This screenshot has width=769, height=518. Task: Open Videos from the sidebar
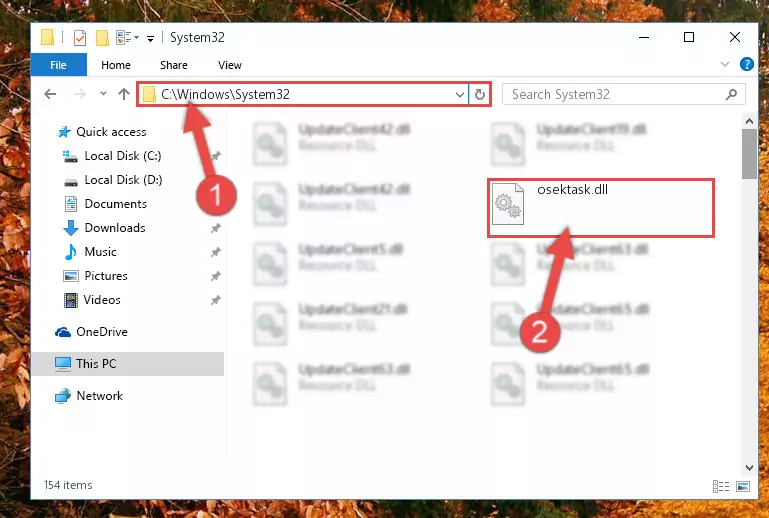coord(102,300)
